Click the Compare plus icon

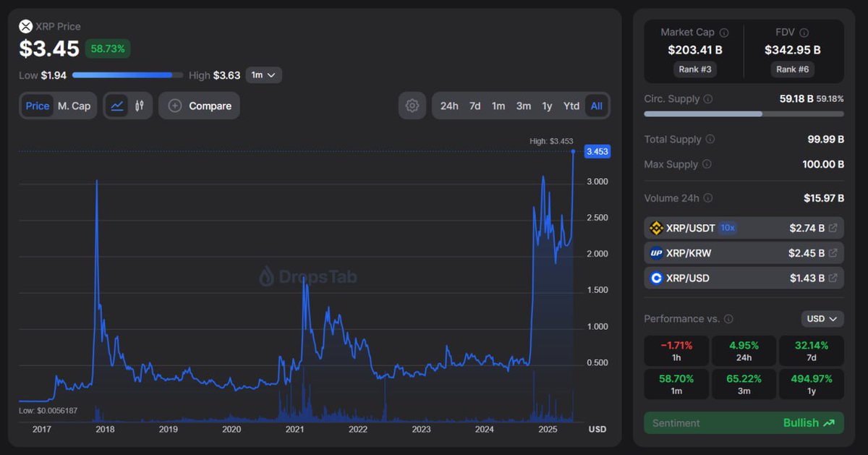point(175,106)
